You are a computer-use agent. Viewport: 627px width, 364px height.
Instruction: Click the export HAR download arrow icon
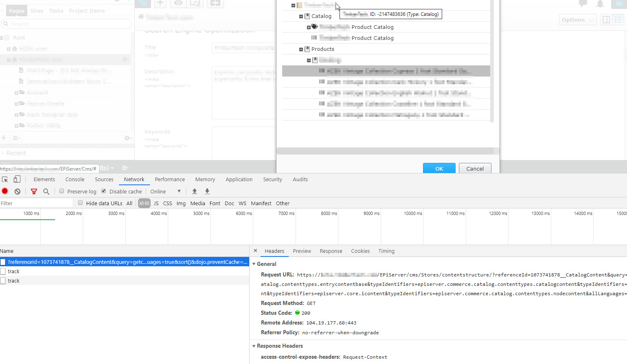pos(207,191)
